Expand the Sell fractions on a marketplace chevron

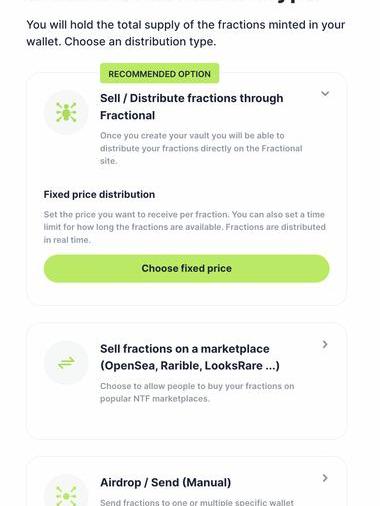[x=325, y=344]
